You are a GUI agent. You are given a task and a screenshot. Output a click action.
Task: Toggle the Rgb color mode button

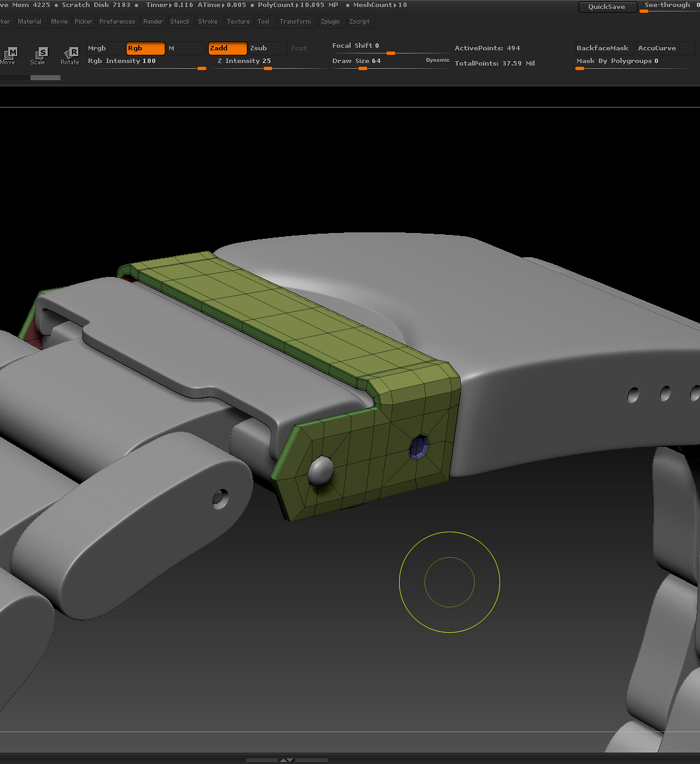click(146, 48)
